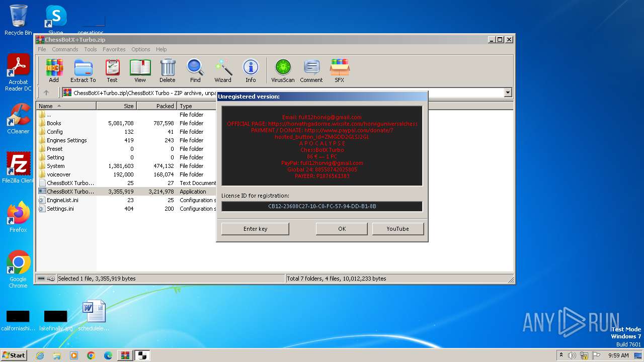Open the Help menu
The width and height of the screenshot is (644, 362).
(161, 49)
